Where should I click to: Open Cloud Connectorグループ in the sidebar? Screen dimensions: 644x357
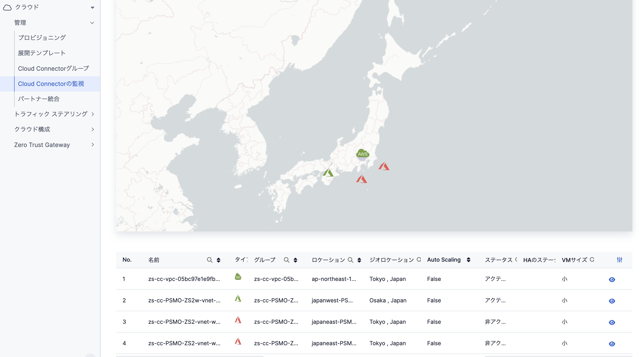(53, 69)
